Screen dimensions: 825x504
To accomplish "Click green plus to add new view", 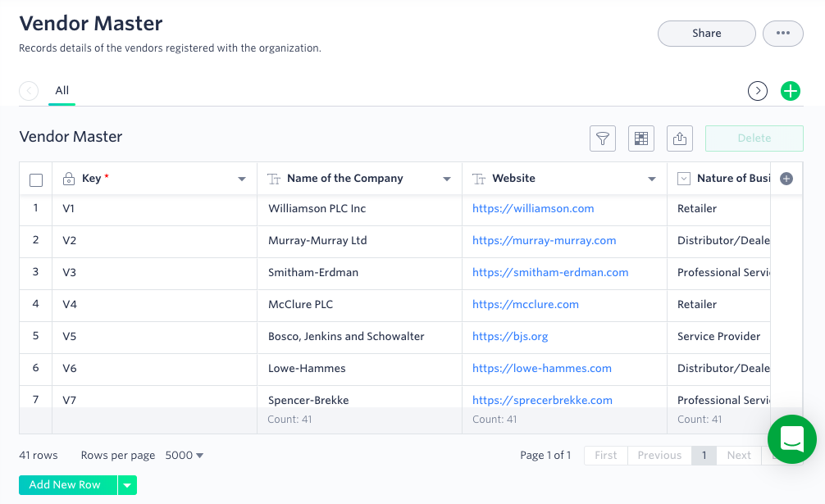I will coord(790,91).
